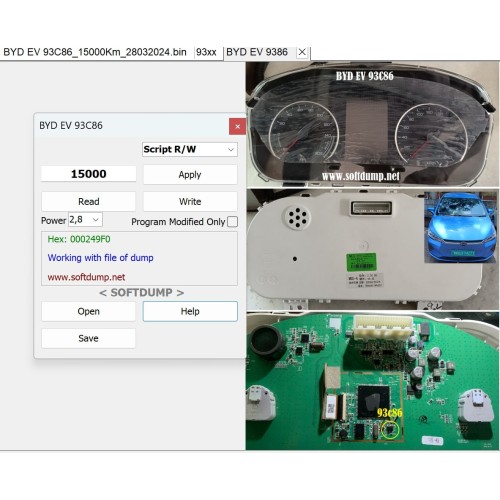Click the Power label
The height and width of the screenshot is (500, 500).
(53, 220)
